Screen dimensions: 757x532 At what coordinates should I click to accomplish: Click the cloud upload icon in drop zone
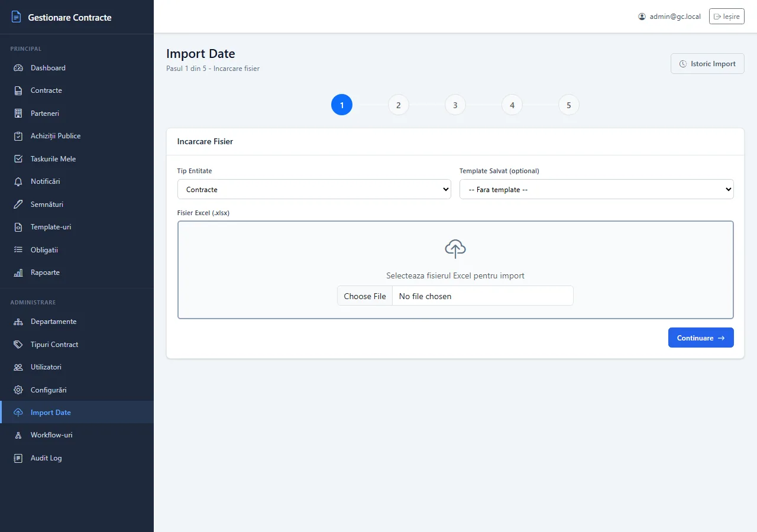[455, 249]
